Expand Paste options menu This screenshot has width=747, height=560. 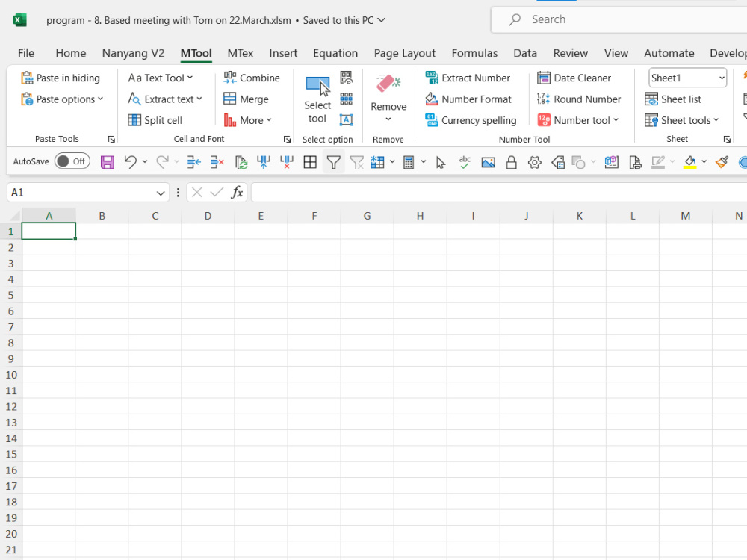point(62,99)
